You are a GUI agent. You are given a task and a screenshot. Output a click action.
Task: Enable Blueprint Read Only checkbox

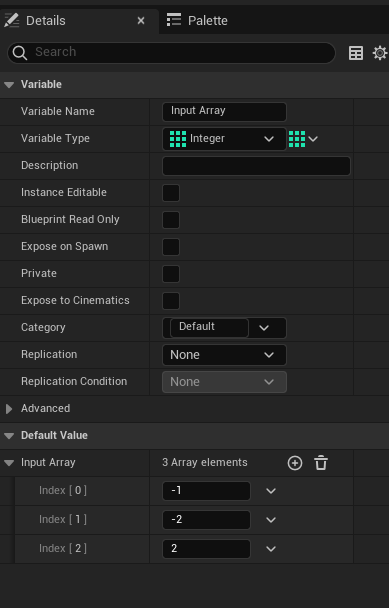pyautogui.click(x=171, y=220)
